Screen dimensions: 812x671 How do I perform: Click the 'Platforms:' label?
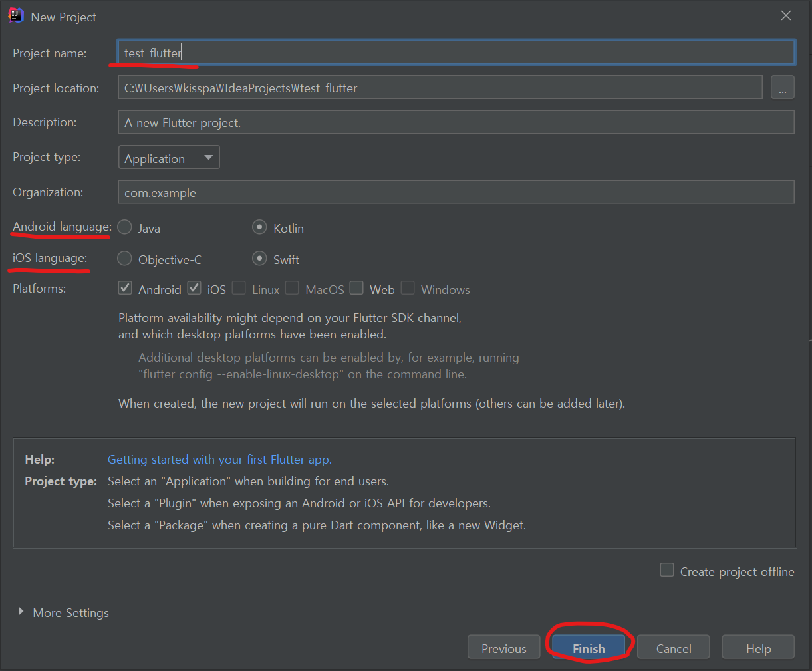coord(39,289)
